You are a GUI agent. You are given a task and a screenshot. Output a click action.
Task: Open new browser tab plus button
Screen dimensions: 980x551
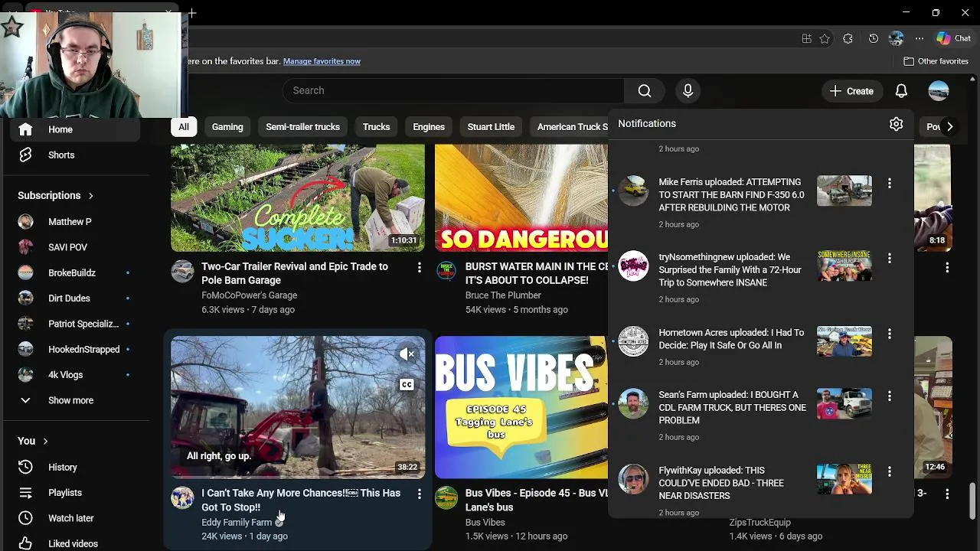tap(192, 12)
